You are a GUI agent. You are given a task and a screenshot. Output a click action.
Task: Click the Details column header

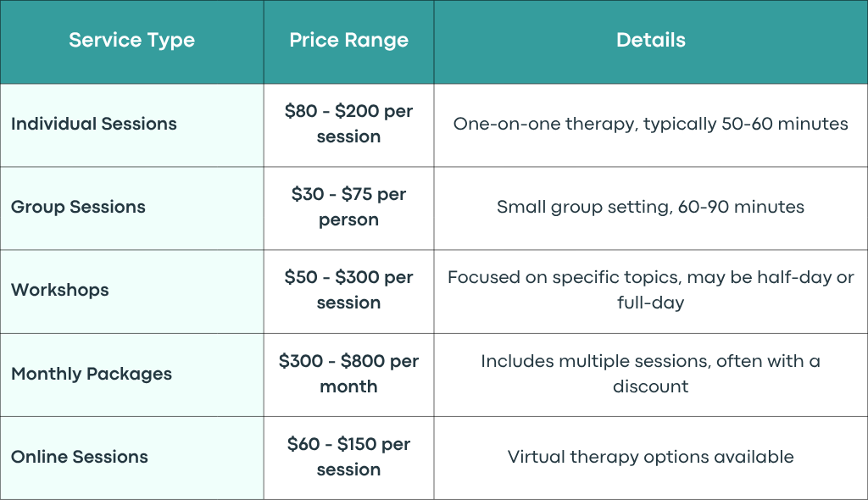pos(650,40)
